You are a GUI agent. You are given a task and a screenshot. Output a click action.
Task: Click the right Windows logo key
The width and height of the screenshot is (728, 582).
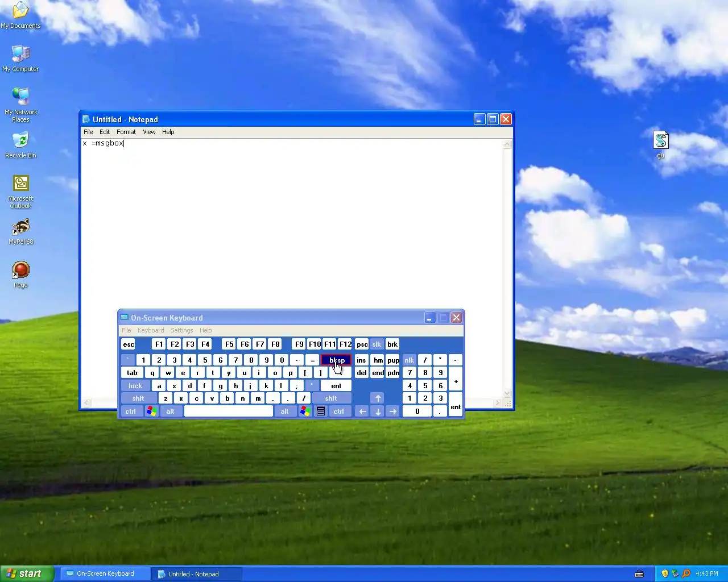coord(305,411)
